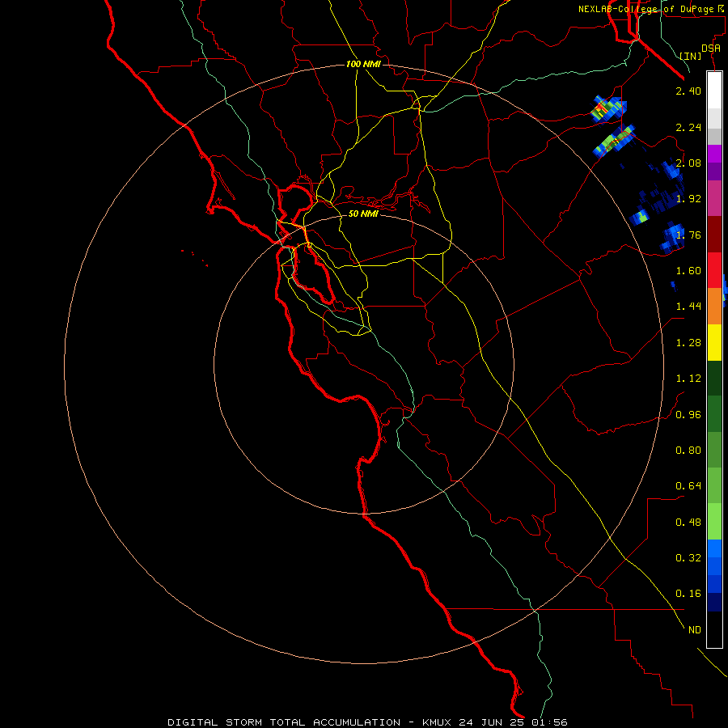Click the 0.48 legend value
This screenshot has width=728, height=728.
point(688,523)
